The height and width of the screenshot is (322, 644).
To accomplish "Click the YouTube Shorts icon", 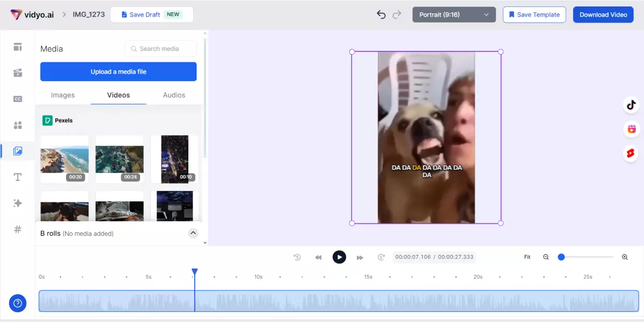I will (631, 153).
